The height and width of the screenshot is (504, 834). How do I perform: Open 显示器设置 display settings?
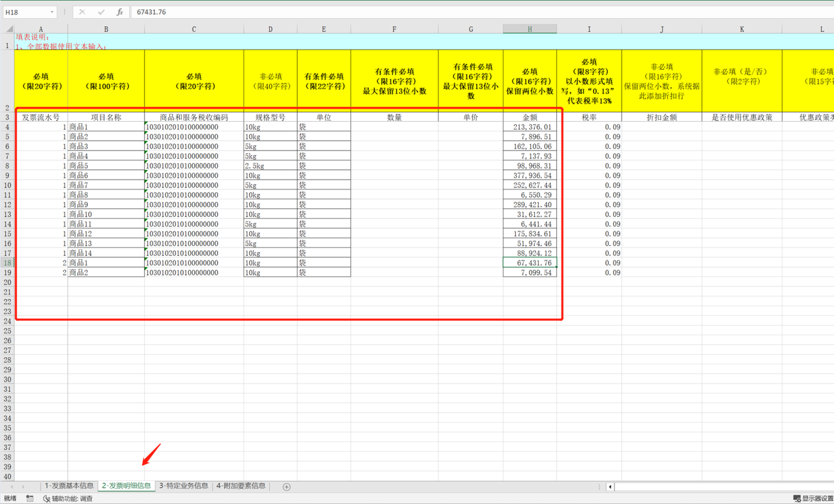pos(813,499)
